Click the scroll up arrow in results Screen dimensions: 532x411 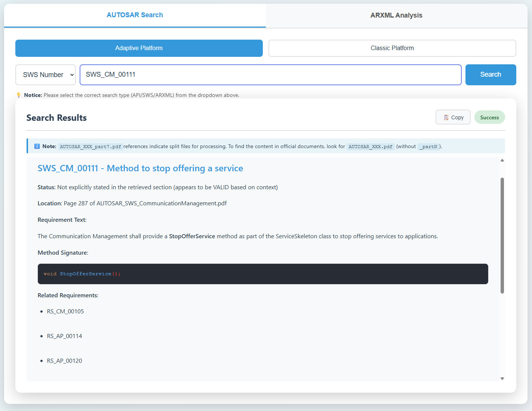coord(502,160)
